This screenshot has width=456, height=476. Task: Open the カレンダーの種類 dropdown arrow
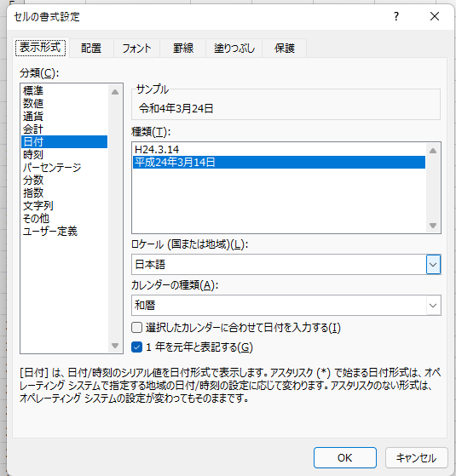point(433,305)
